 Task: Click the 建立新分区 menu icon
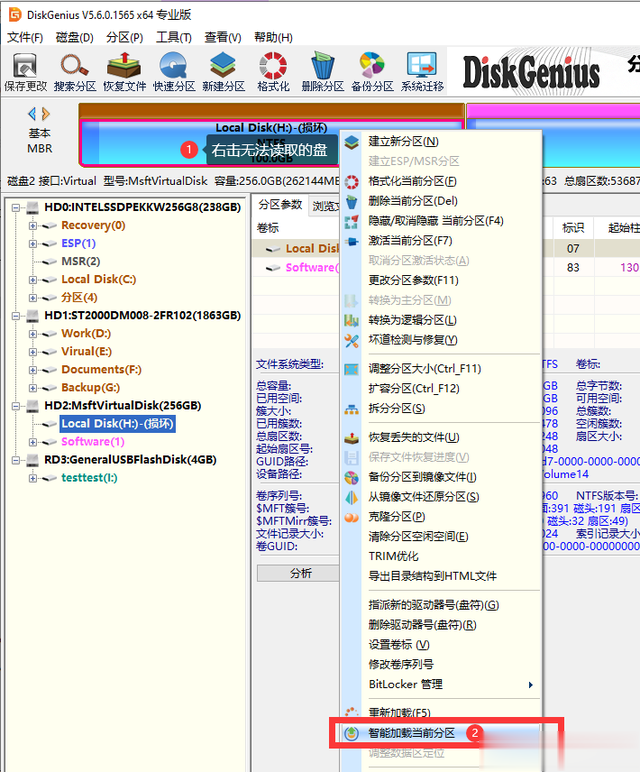click(x=352, y=142)
